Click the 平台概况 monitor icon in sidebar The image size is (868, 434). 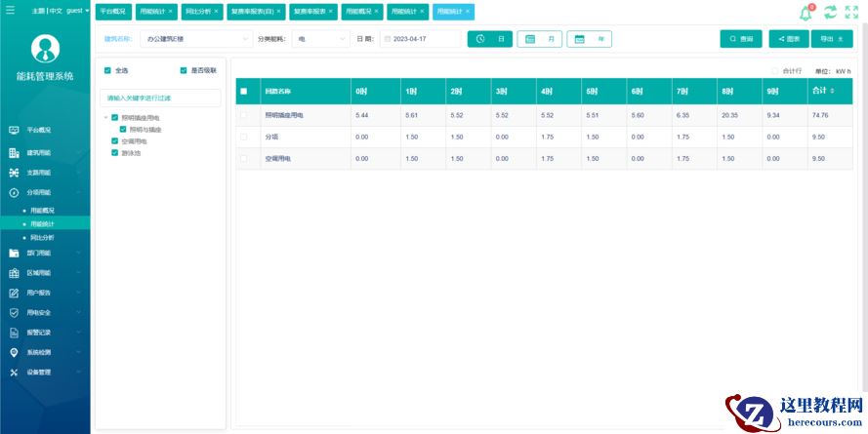tap(15, 130)
